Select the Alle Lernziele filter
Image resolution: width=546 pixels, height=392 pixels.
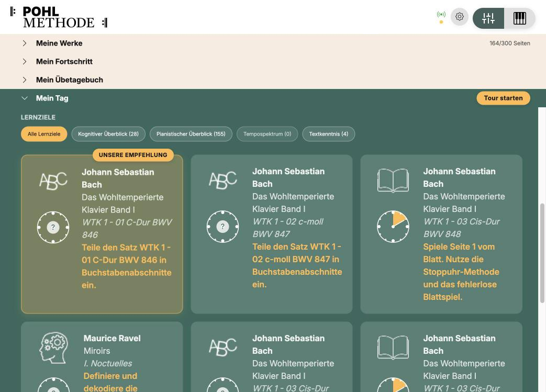(44, 134)
